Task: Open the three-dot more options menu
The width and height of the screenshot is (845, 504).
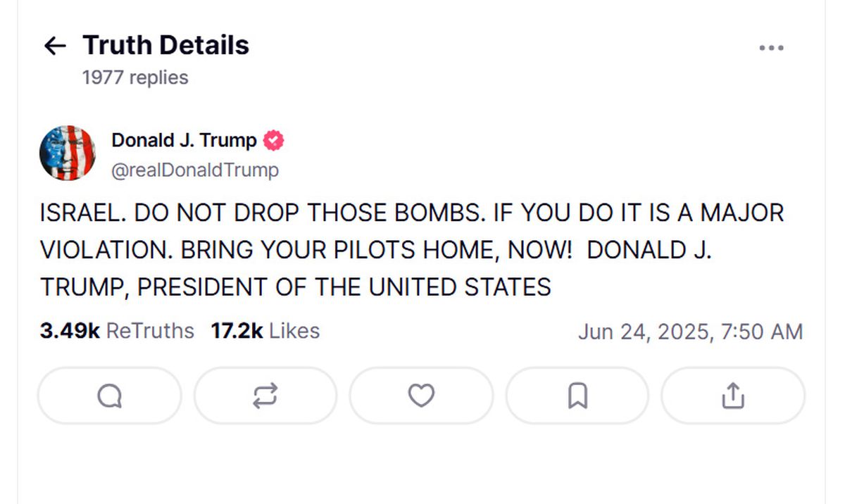Action: [x=771, y=48]
